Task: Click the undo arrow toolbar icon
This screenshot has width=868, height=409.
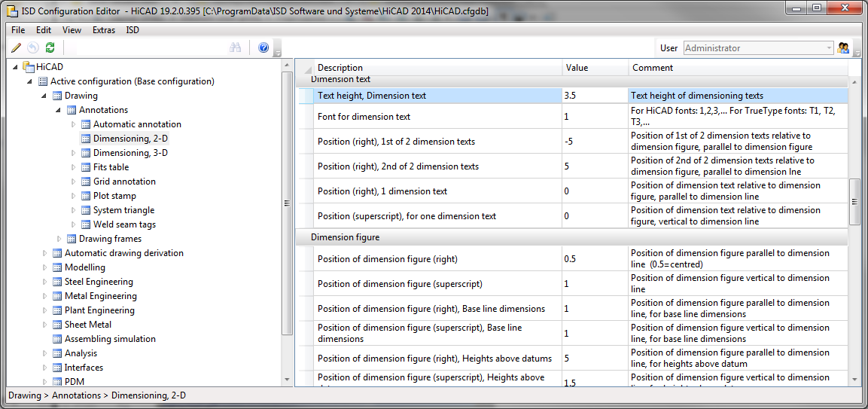Action: click(x=33, y=47)
